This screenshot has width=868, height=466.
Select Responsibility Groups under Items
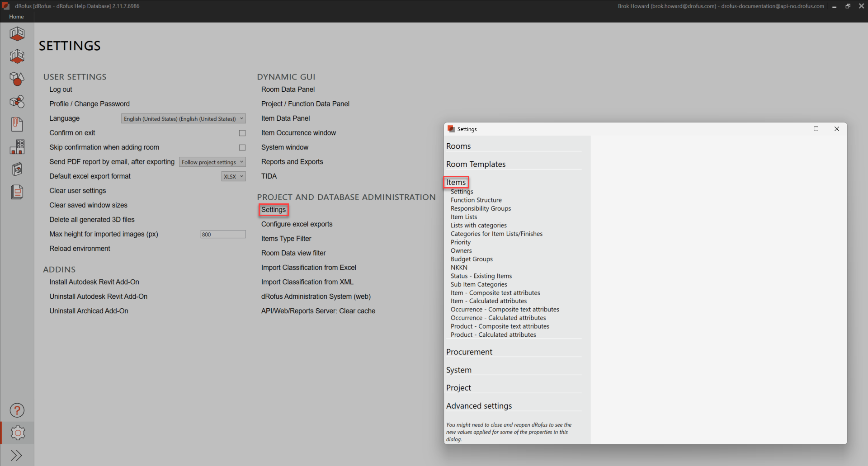coord(481,208)
